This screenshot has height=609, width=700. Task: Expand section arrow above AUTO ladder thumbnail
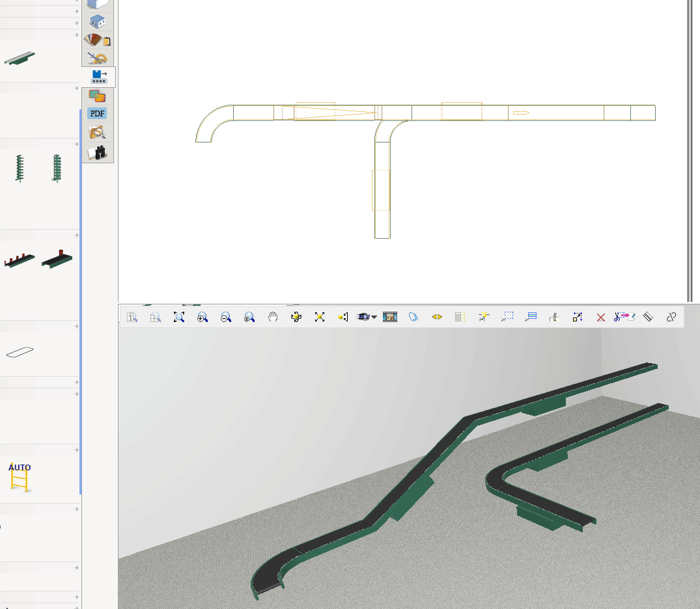(x=76, y=450)
